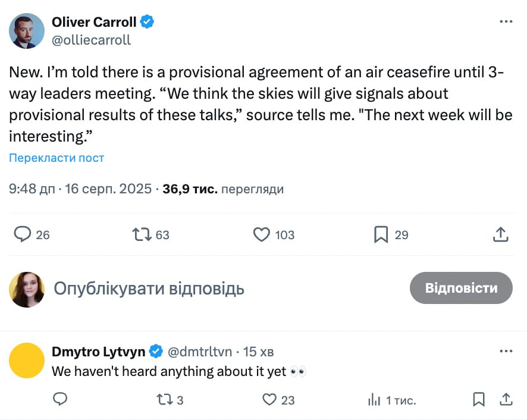Click the post timestamp 9:48 дп 16 серп. 2025
The image size is (527, 420).
(x=80, y=189)
